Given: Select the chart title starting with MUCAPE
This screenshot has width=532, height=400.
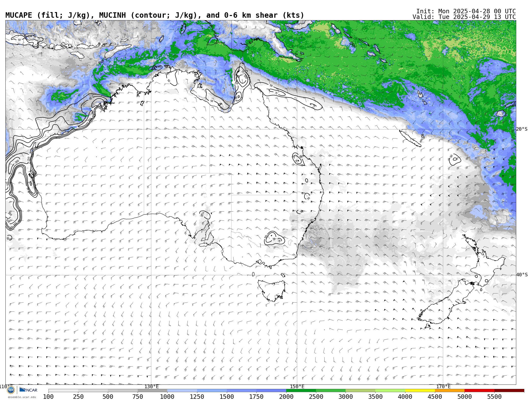Looking at the screenshot, I should tap(155, 15).
